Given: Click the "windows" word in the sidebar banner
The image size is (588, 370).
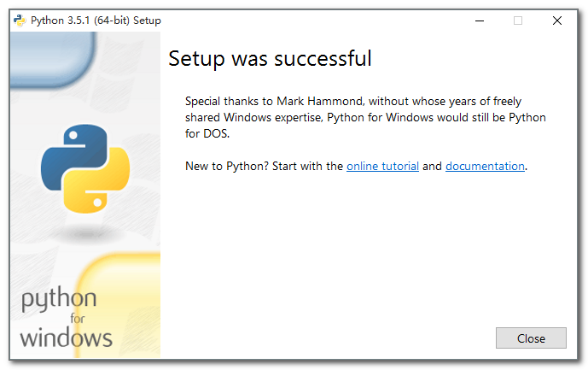Looking at the screenshot, I should pyautogui.click(x=66, y=338).
